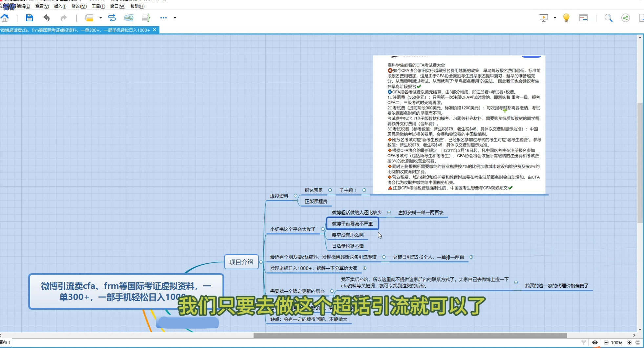Open the slideshow dropdown arrow
This screenshot has height=348, width=644.
(x=554, y=18)
